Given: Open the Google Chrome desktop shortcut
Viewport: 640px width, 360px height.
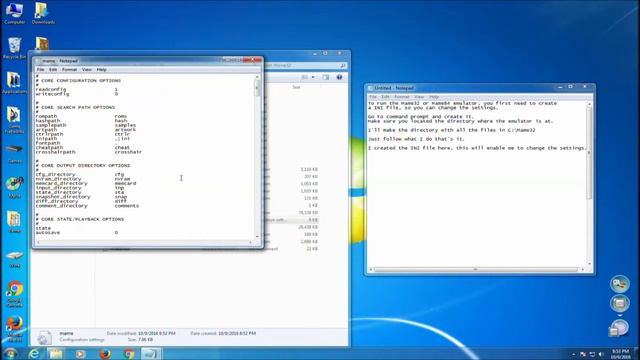Looking at the screenshot, I should (15, 294).
